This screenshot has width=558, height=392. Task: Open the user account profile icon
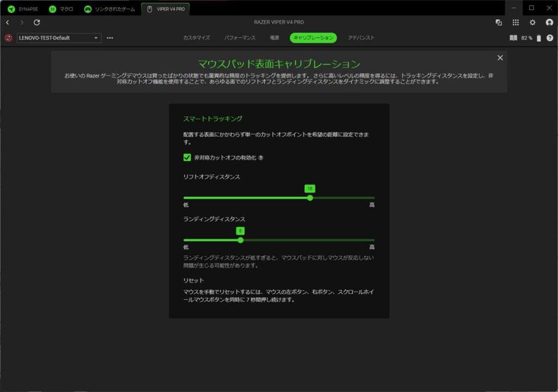point(549,22)
